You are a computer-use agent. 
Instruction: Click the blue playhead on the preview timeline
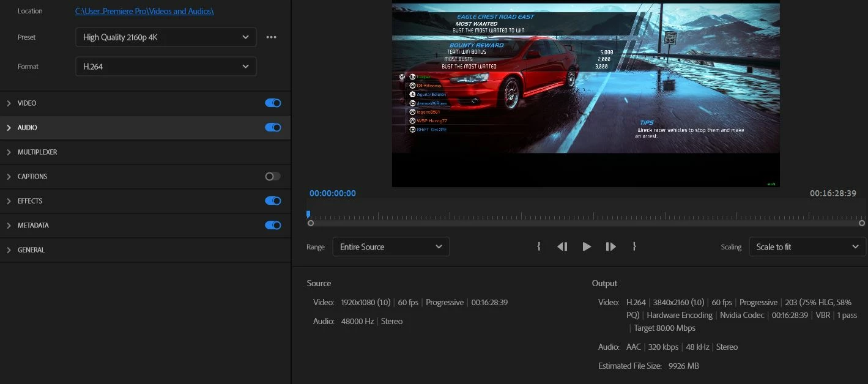(308, 214)
